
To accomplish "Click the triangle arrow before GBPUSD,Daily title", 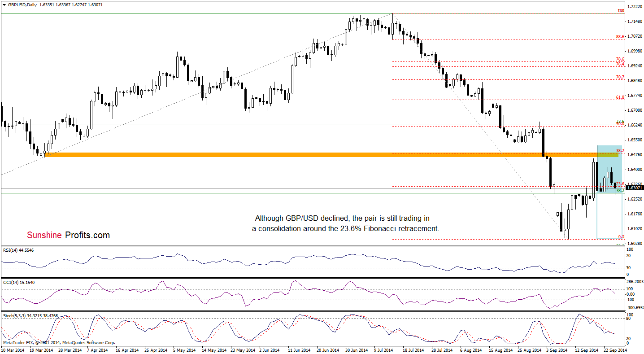I will pyautogui.click(x=4, y=4).
